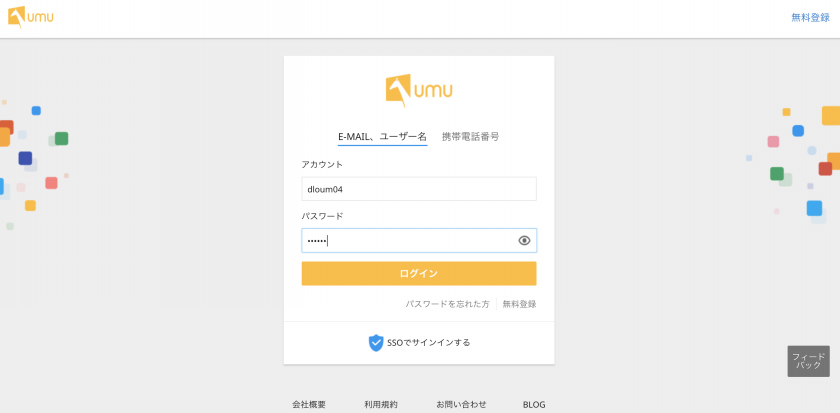Open 無料登録 link below login button
Image resolution: width=840 pixels, height=413 pixels.
519,304
